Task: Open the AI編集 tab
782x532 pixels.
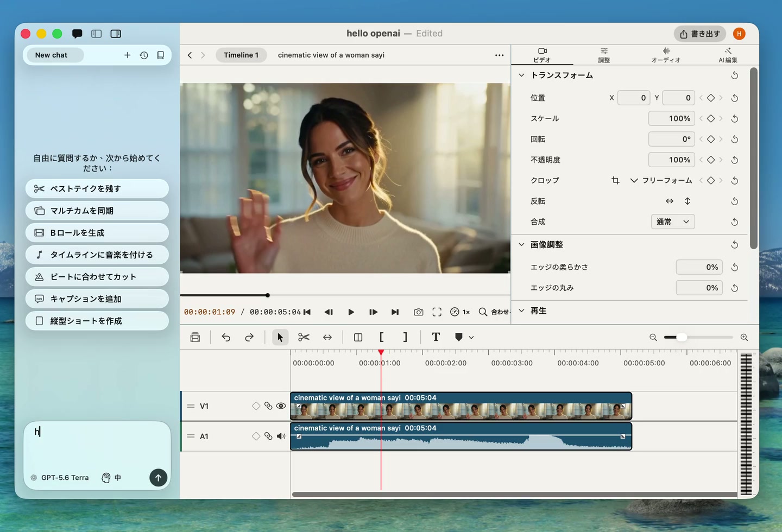Action: point(728,55)
